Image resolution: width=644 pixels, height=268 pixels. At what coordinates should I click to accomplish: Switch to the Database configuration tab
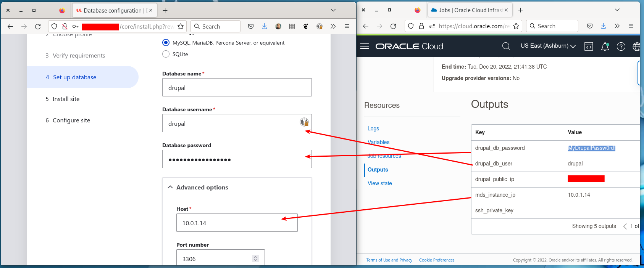(114, 10)
